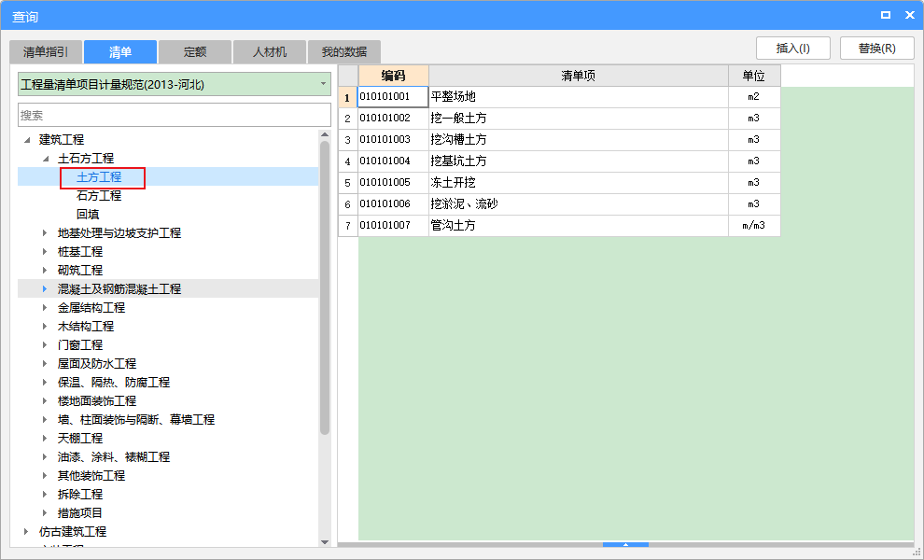Switch to the 清单指引 tab
The image size is (924, 560).
46,52
